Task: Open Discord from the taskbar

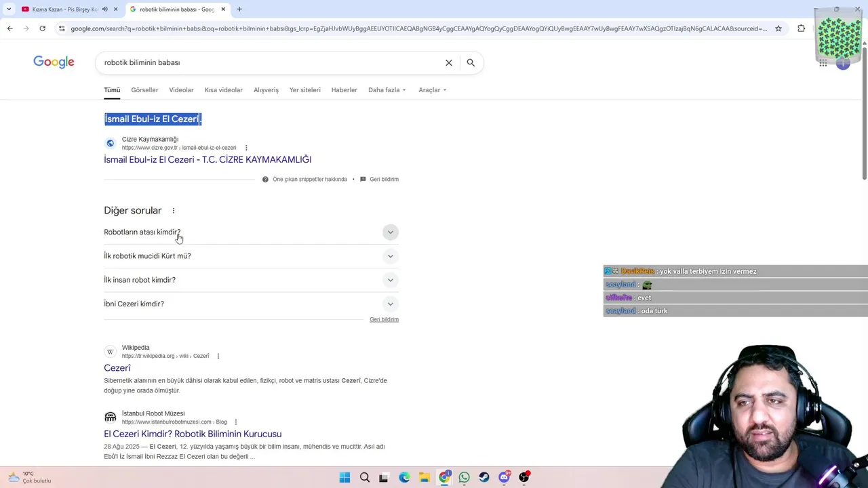Action: coord(504,477)
